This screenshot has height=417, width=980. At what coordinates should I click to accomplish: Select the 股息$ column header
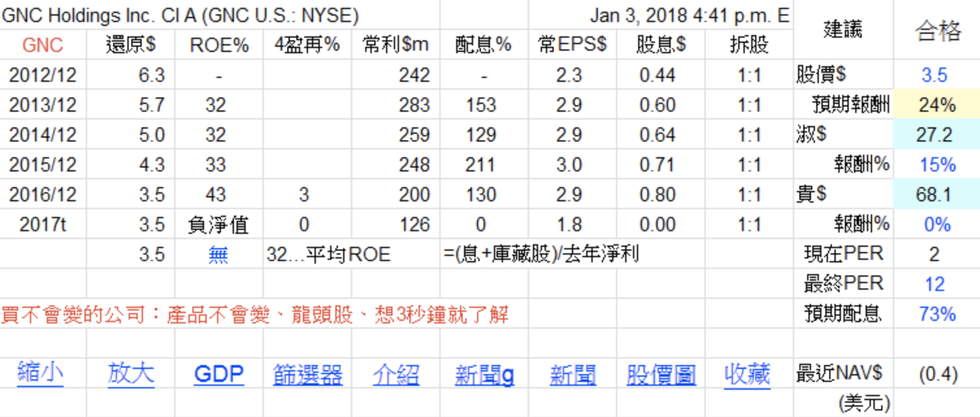pos(661,45)
